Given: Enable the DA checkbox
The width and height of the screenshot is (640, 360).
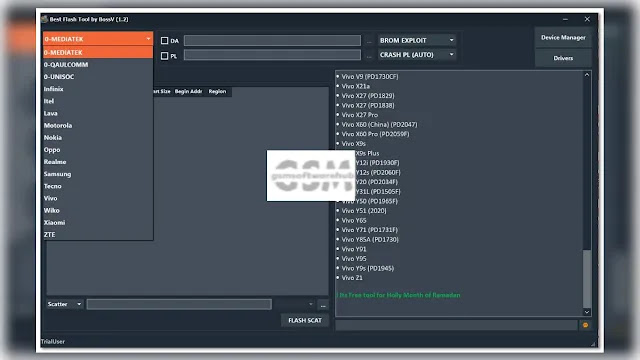Looking at the screenshot, I should click(164, 40).
